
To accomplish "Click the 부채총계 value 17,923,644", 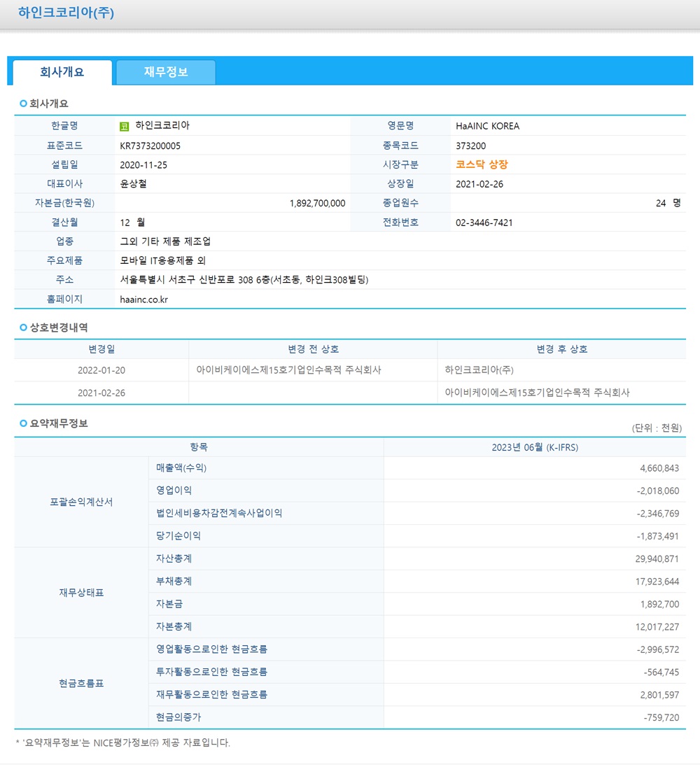I will (x=657, y=582).
